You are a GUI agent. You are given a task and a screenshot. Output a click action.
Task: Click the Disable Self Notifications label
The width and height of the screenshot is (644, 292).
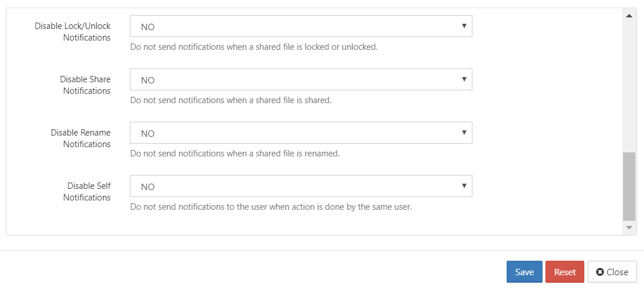tap(87, 192)
